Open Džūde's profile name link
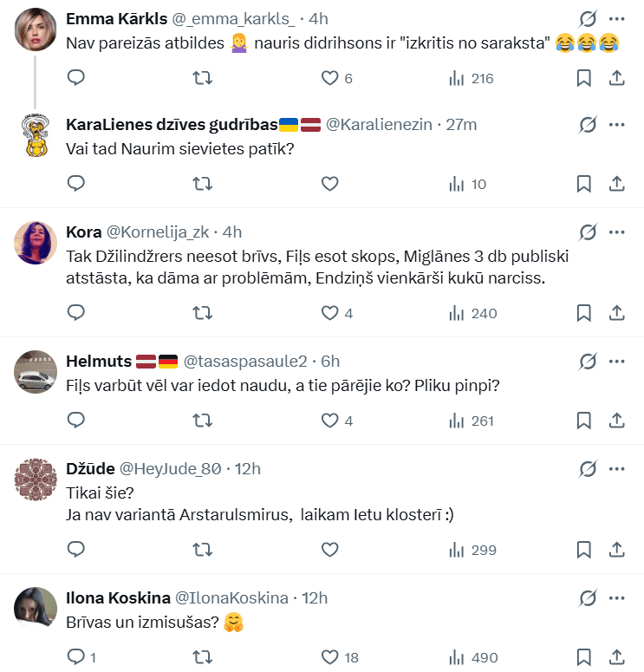The height and width of the screenshot is (672, 644). [90, 468]
